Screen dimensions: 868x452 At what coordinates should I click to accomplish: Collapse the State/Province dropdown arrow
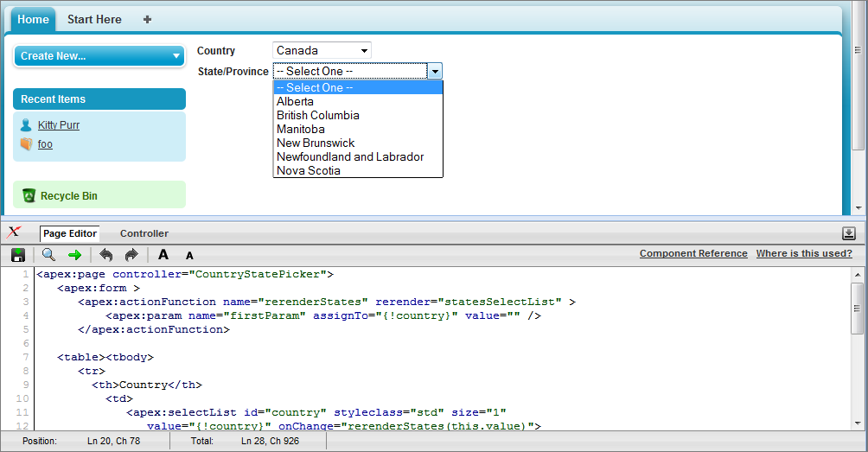pos(435,72)
